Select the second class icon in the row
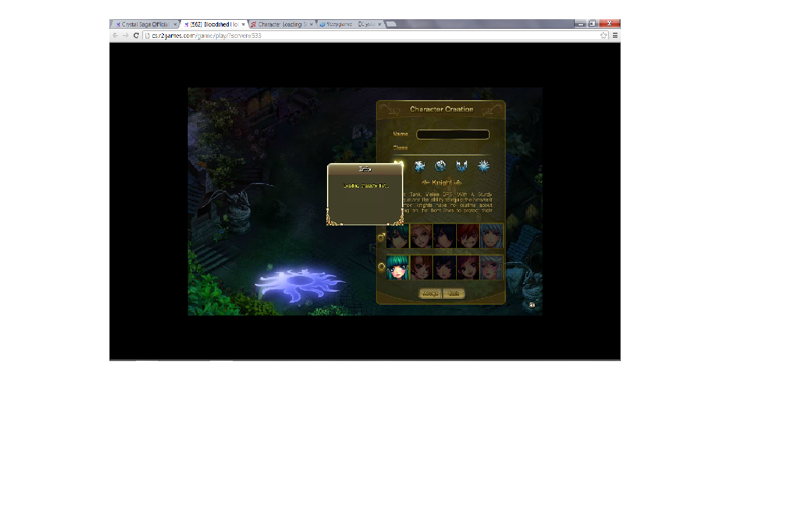Screen dimensions: 812x508 pos(420,166)
